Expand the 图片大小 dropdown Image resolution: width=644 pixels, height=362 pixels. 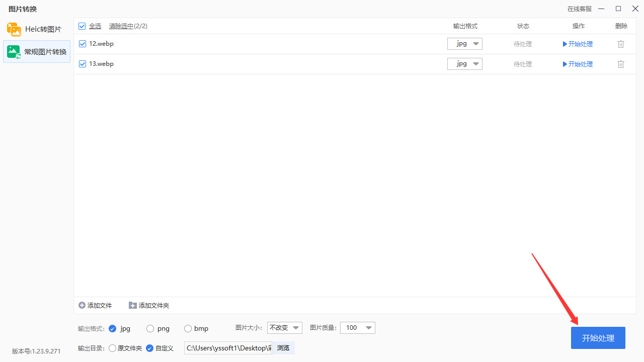click(x=285, y=328)
